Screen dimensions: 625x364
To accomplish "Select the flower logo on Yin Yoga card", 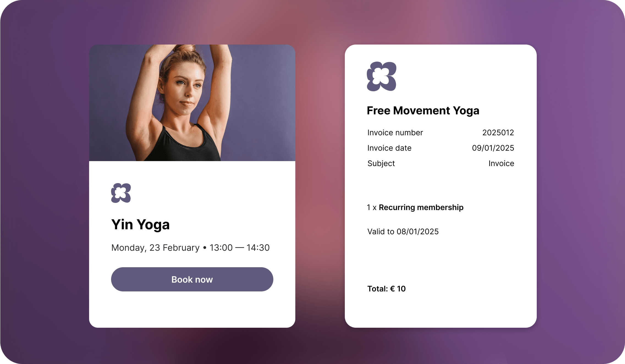I will [x=121, y=193].
